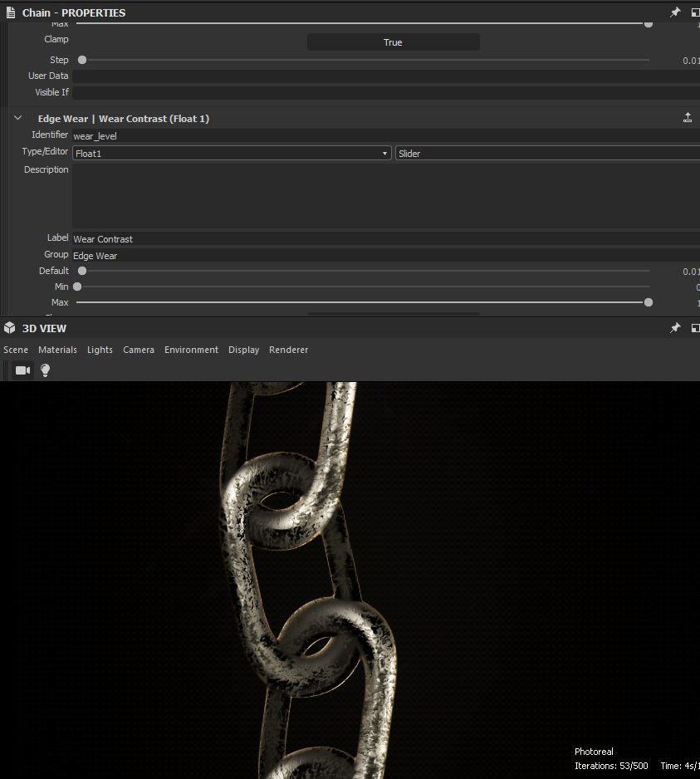Toggle the light bulb icon in the 3D View
The height and width of the screenshot is (779, 700).
coord(45,370)
